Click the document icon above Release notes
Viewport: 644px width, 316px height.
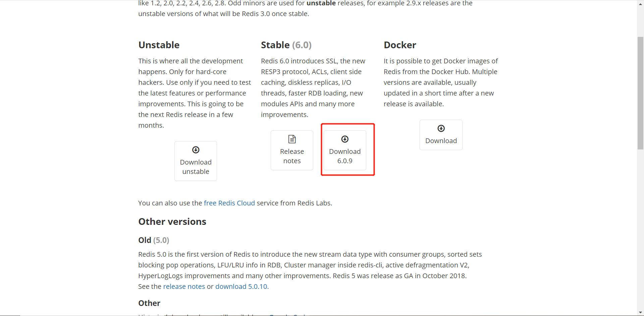coord(292,139)
